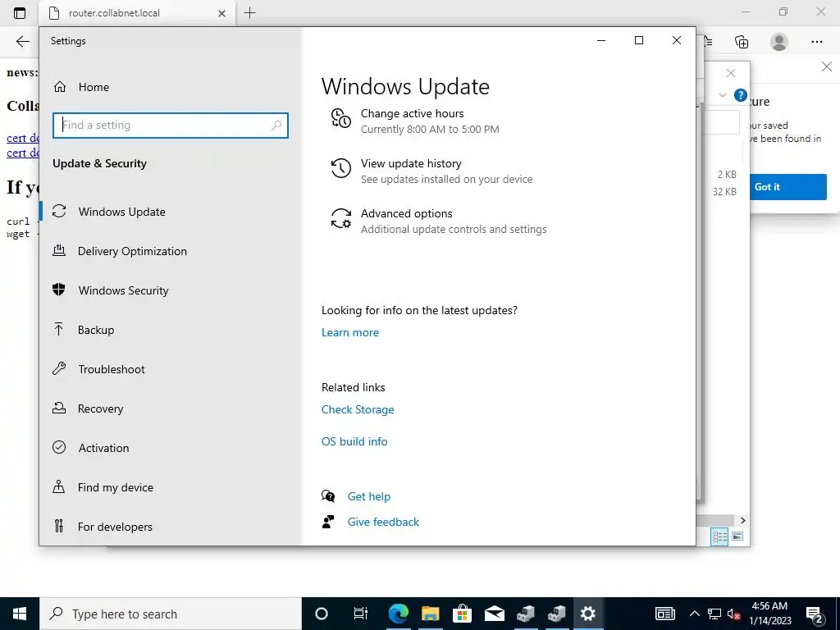Image resolution: width=840 pixels, height=630 pixels.
Task: Open Microsoft Edge from taskbar
Action: [x=399, y=614]
